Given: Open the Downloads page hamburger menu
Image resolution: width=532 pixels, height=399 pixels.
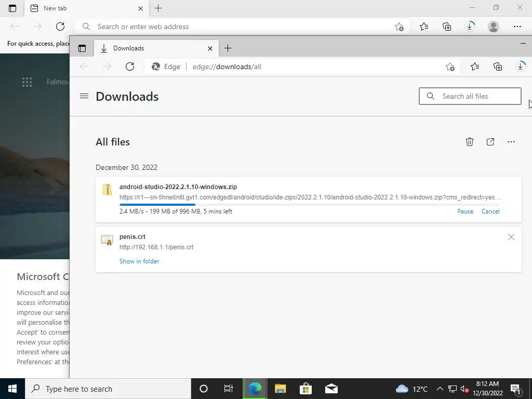Looking at the screenshot, I should tap(84, 96).
